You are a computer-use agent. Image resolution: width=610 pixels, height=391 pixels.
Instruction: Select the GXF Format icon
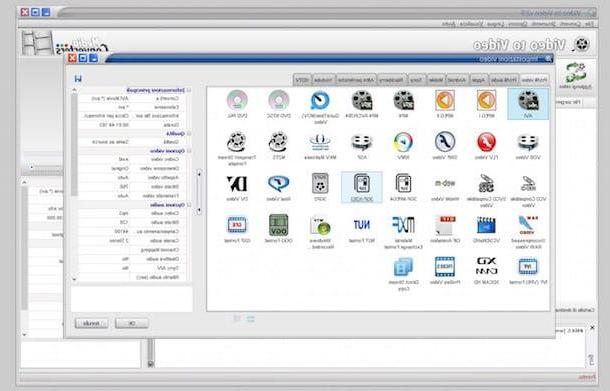point(237,230)
